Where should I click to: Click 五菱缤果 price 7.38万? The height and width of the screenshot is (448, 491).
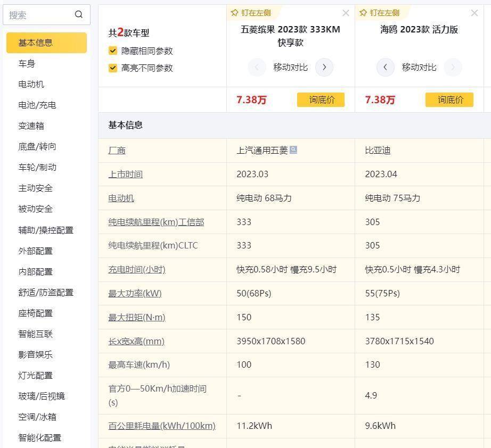251,100
